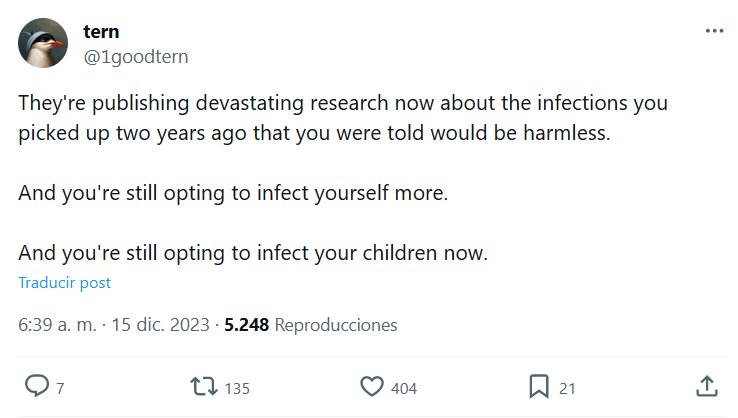
Task: Open the three-dot more options menu
Action: click(713, 31)
